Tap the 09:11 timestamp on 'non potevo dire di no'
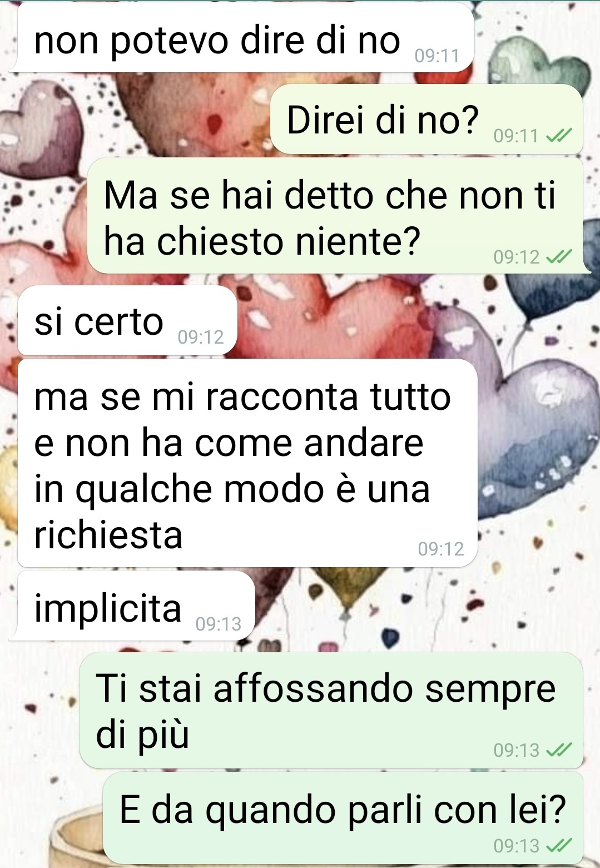Screen dimensions: 600x868 tap(437, 56)
